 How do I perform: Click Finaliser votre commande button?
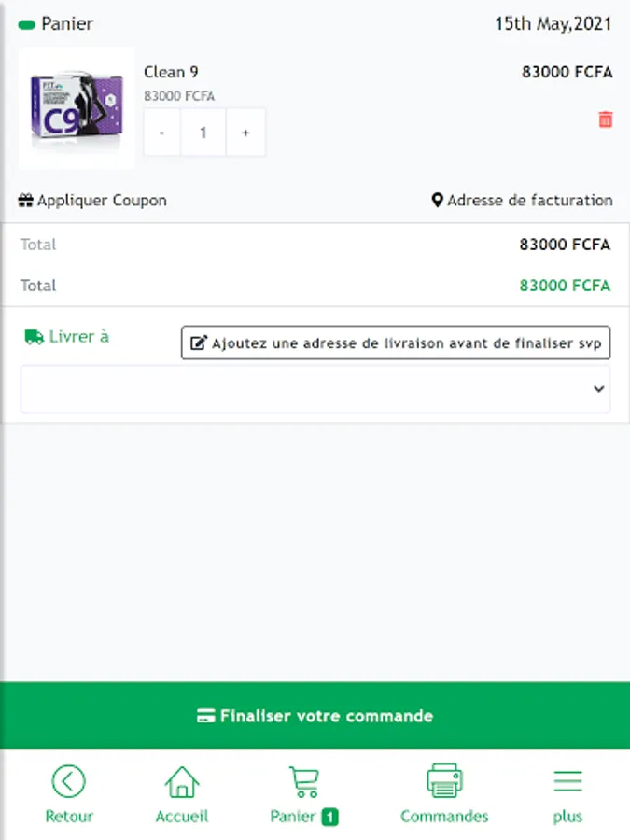pyautogui.click(x=315, y=716)
